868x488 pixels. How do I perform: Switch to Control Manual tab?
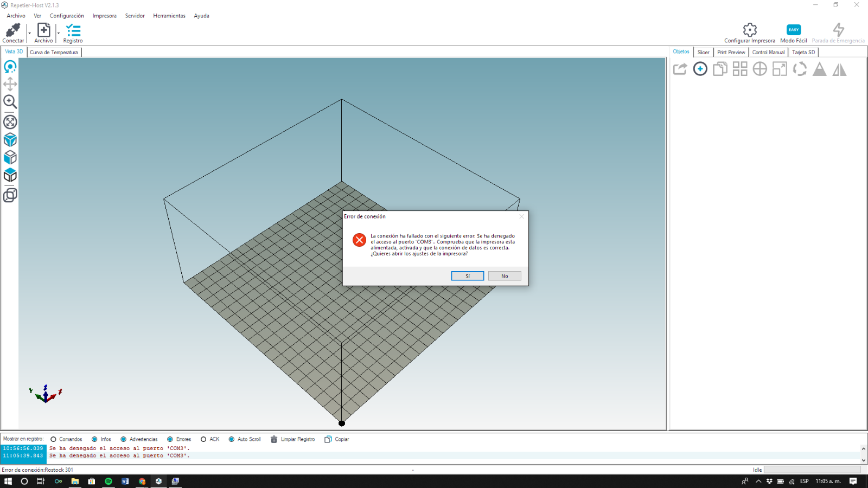(768, 52)
